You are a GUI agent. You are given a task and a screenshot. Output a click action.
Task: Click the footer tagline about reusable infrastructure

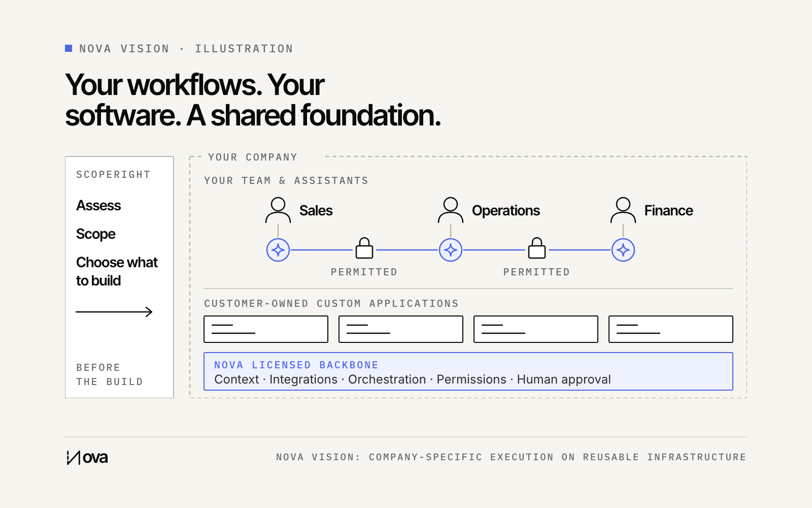tap(511, 457)
